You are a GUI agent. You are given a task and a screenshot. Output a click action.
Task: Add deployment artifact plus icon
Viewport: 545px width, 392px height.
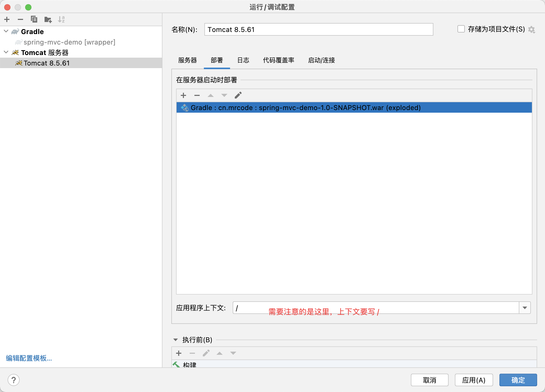(183, 95)
